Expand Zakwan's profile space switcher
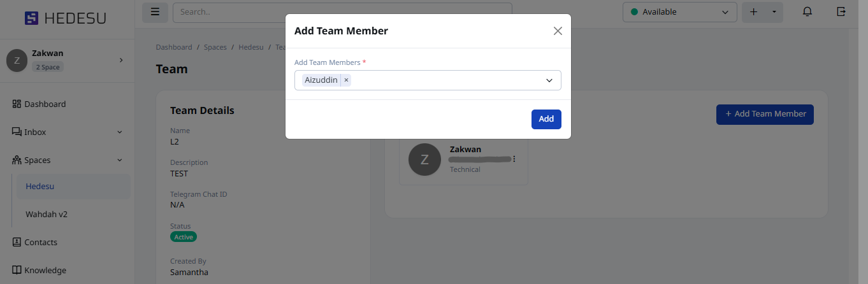This screenshot has width=868, height=284. (121, 60)
